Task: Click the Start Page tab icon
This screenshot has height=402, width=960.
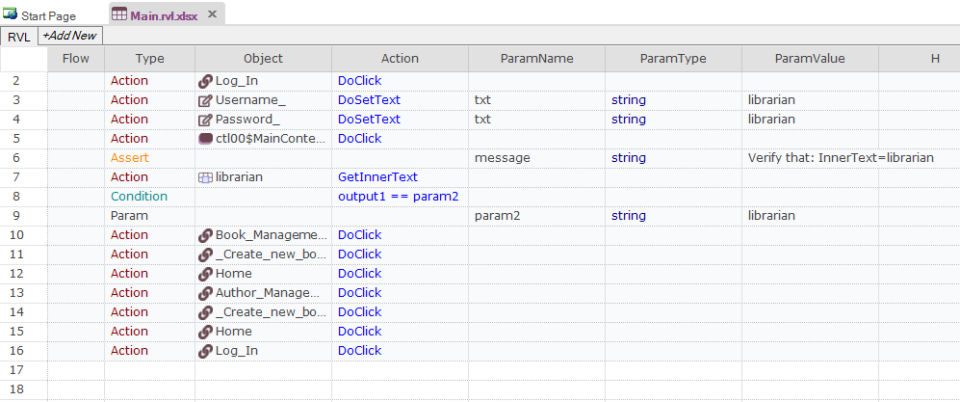Action: [10, 15]
